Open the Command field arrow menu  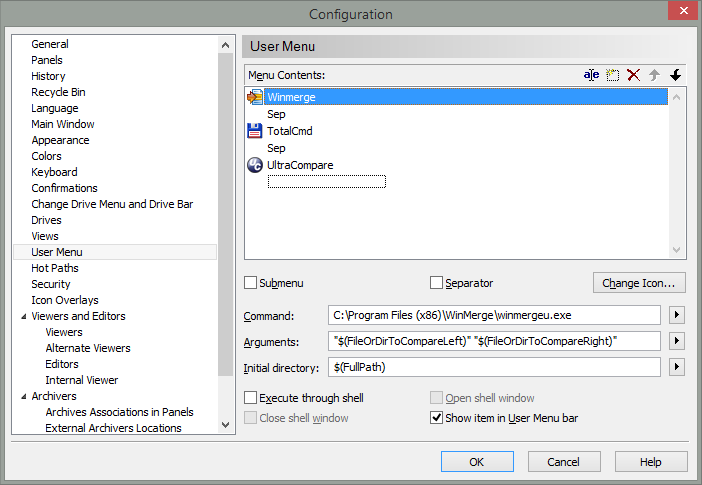pyautogui.click(x=676, y=315)
